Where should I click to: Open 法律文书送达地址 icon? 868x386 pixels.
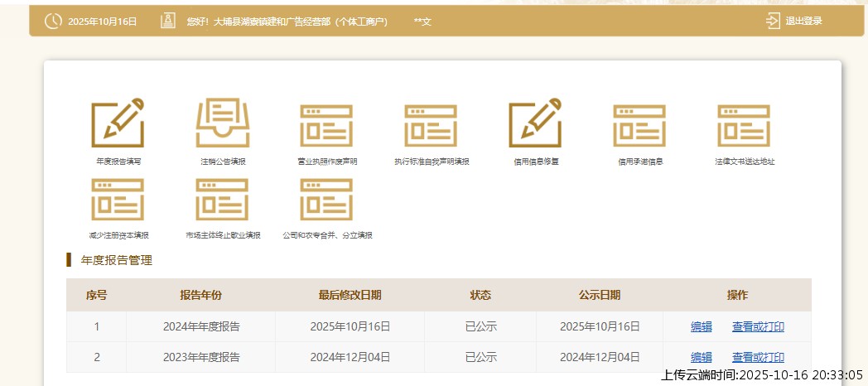[x=744, y=125]
